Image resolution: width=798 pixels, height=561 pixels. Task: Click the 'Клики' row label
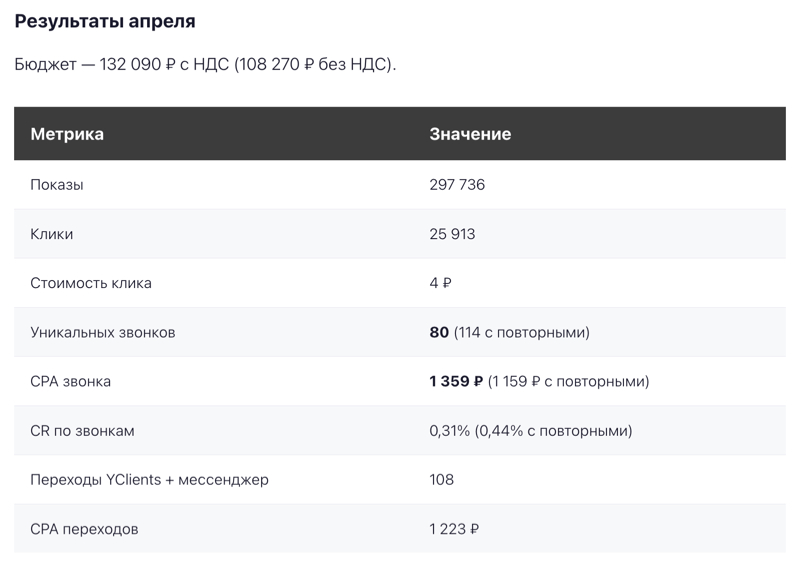(51, 234)
